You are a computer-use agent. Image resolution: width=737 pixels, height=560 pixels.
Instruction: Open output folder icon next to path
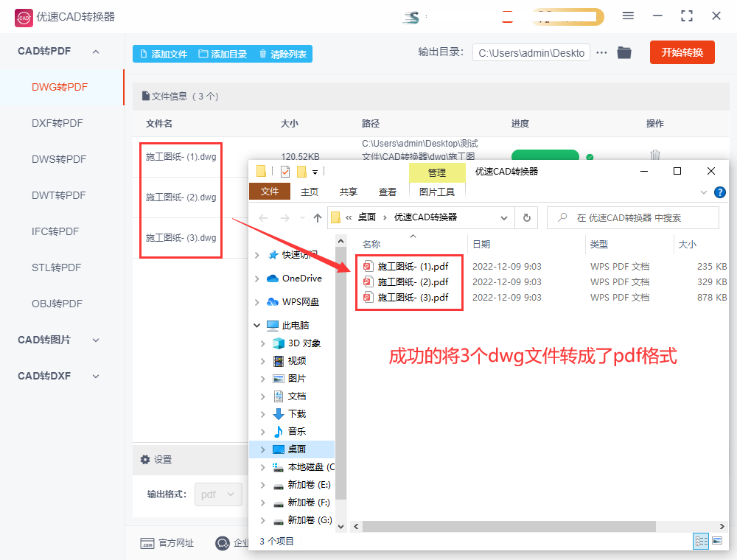click(x=624, y=52)
